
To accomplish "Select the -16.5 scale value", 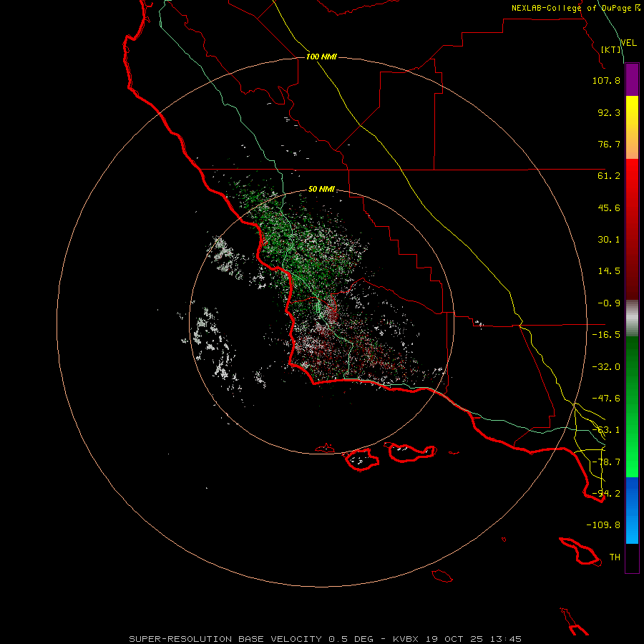I will click(x=606, y=335).
